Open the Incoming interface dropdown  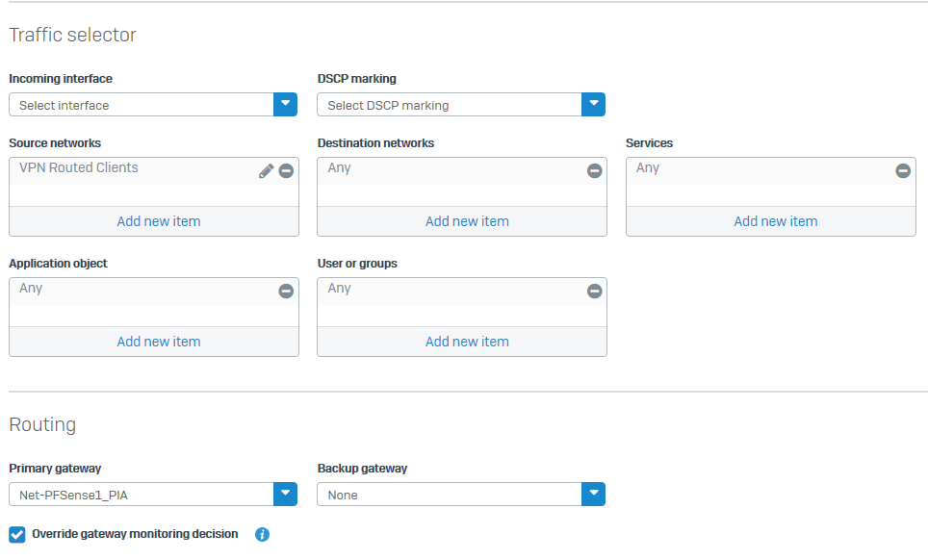tap(285, 105)
